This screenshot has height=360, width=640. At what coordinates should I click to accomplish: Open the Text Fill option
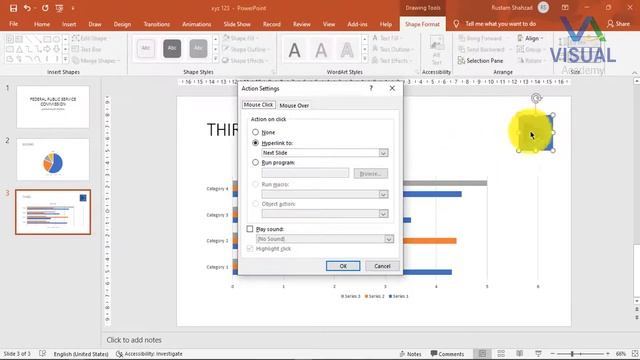(x=387, y=38)
